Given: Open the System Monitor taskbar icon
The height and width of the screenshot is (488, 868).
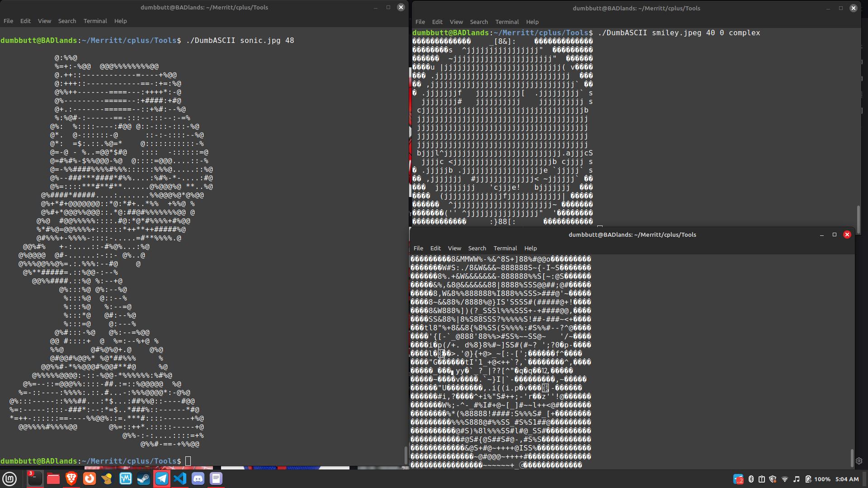Looking at the screenshot, I should (126, 479).
